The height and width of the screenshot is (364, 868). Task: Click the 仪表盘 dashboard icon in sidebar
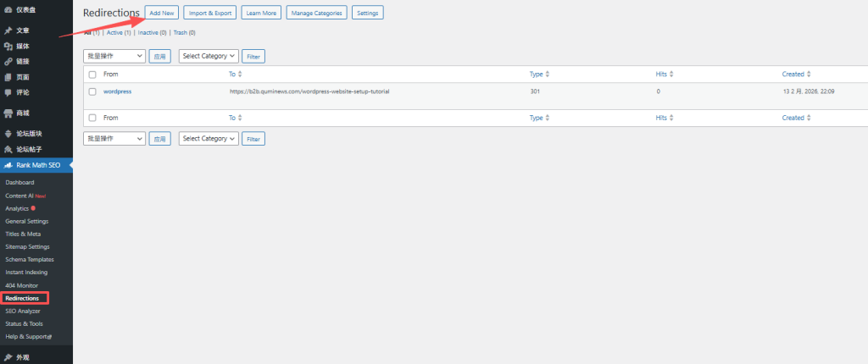pyautogui.click(x=8, y=9)
